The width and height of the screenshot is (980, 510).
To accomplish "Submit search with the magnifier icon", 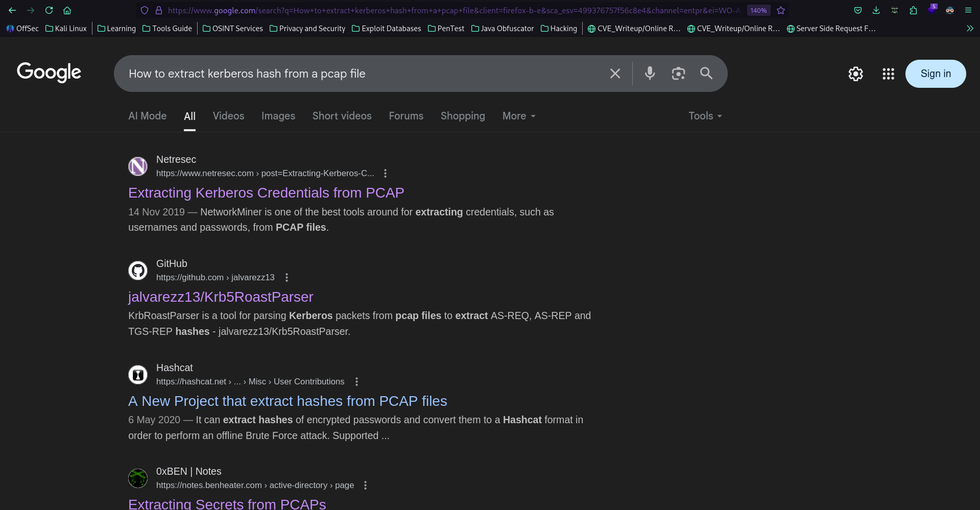I will click(706, 74).
